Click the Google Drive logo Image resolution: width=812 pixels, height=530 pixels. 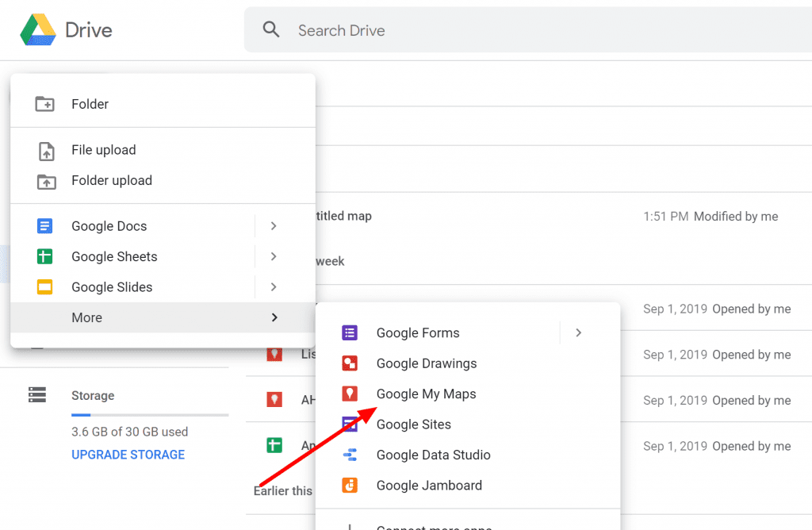(x=38, y=30)
